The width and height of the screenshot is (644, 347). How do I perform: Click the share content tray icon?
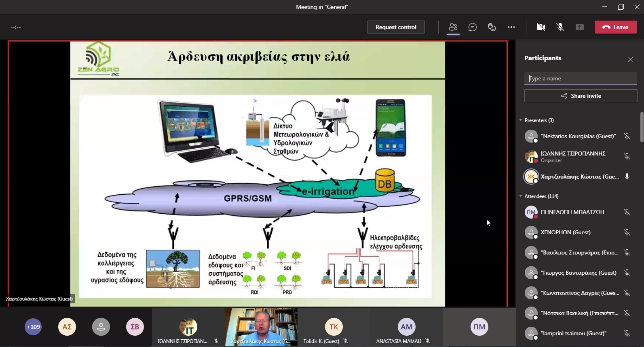(x=579, y=27)
